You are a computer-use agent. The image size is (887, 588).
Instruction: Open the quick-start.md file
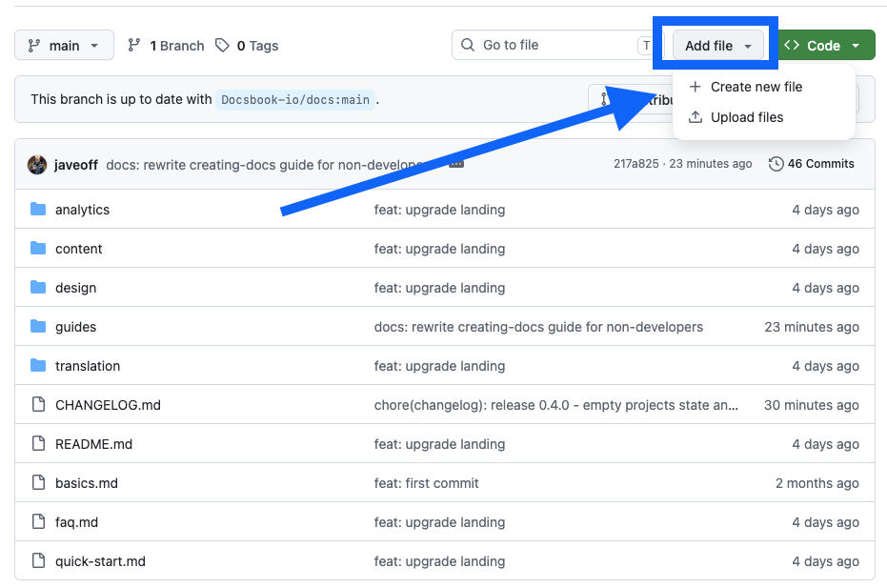coord(100,560)
